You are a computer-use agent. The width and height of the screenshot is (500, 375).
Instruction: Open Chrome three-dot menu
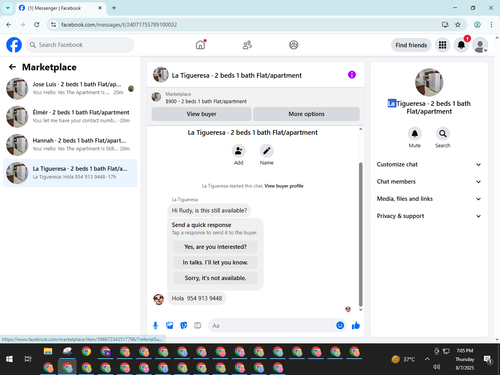click(491, 24)
